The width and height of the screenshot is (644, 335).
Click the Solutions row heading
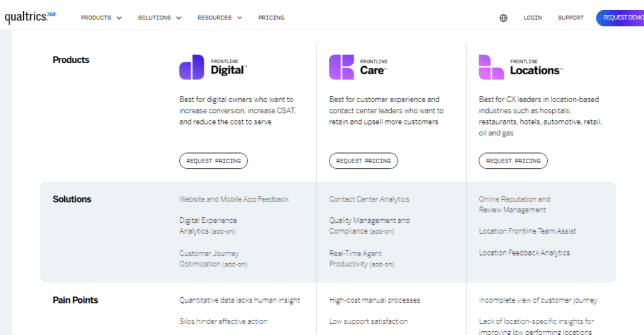[72, 200]
